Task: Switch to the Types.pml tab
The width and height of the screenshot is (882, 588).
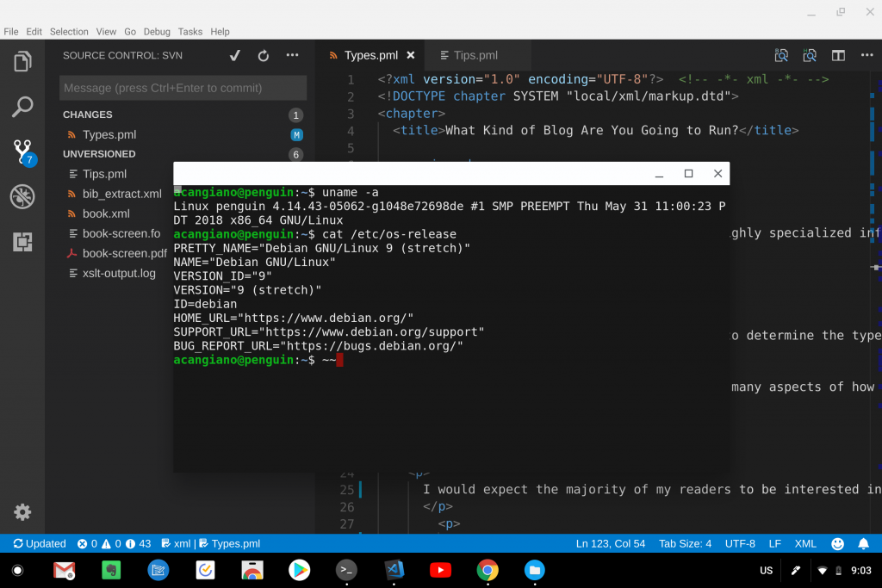Action: 370,55
